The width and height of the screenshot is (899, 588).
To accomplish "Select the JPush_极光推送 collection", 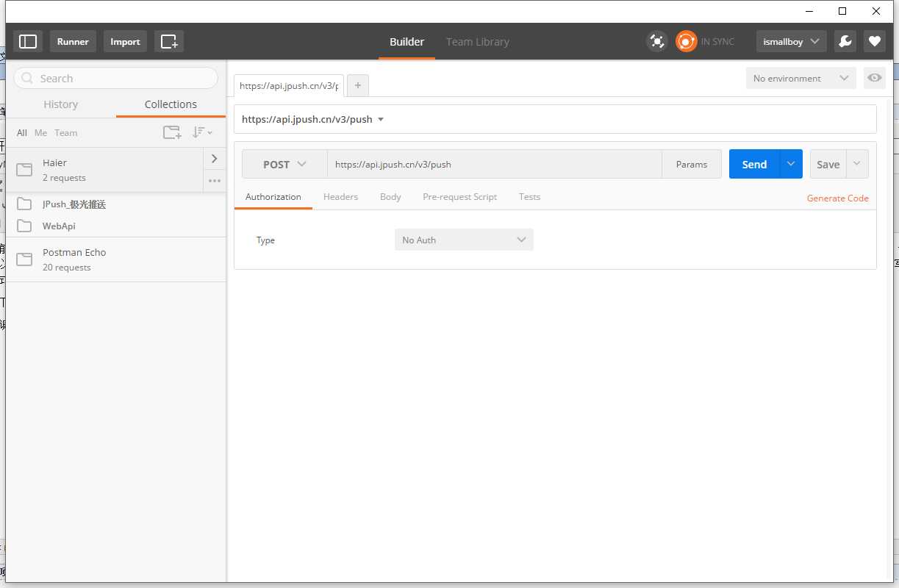I will click(74, 204).
